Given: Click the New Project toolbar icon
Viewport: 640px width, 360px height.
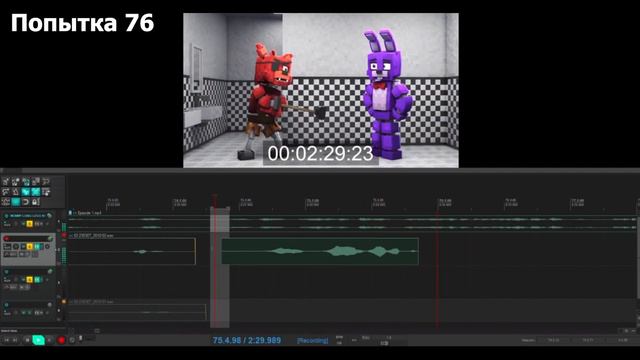Looking at the screenshot, I should pyautogui.click(x=5, y=181).
